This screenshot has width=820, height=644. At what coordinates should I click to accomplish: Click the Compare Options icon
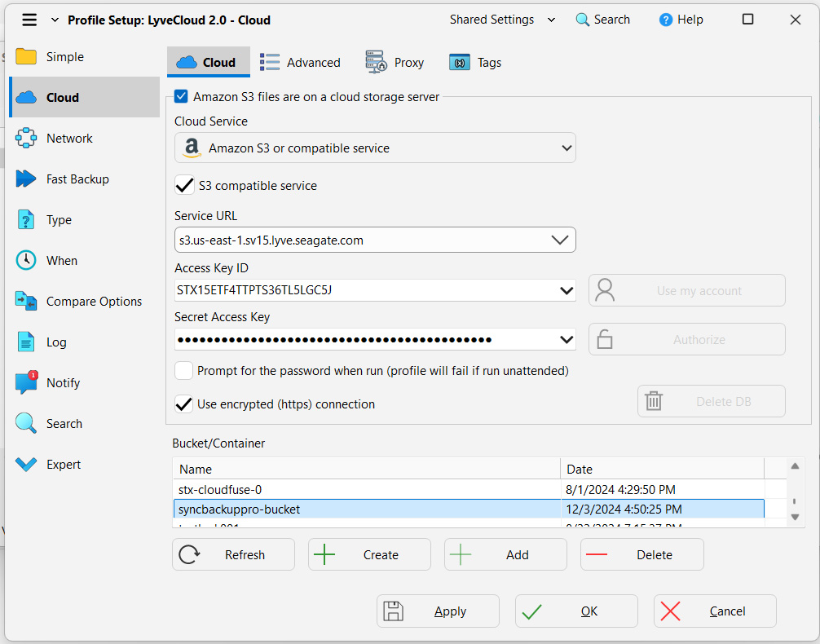click(26, 302)
